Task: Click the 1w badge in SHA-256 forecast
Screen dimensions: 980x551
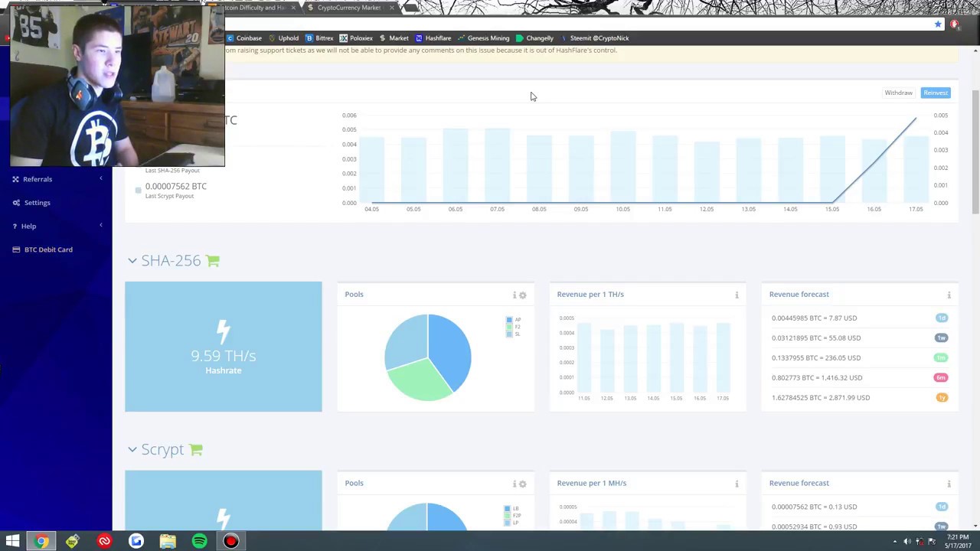Action: point(941,337)
